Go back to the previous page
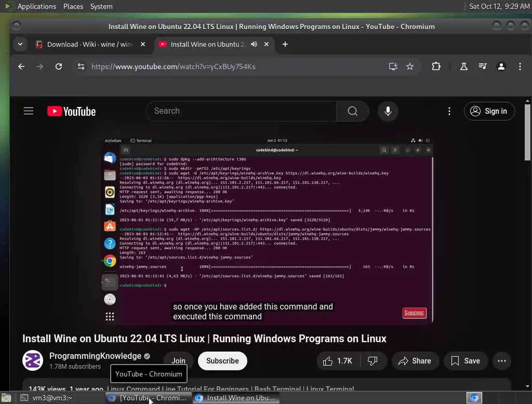 (21, 66)
